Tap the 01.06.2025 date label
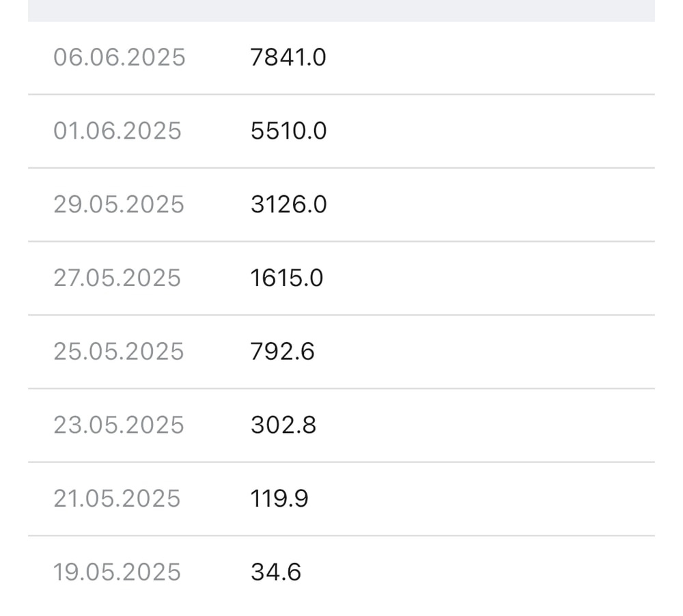 click(117, 130)
